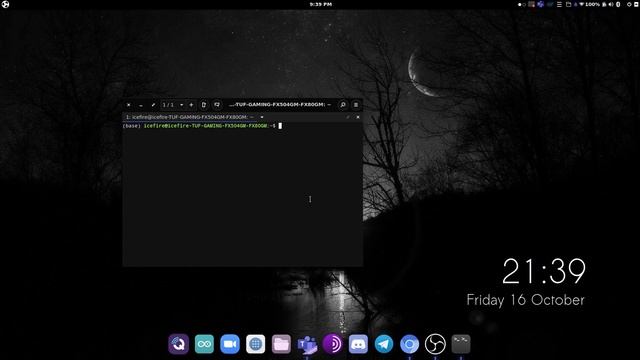Open the Terminal icon in the dock
Screen dimensions: 640x360
[x=461, y=344]
